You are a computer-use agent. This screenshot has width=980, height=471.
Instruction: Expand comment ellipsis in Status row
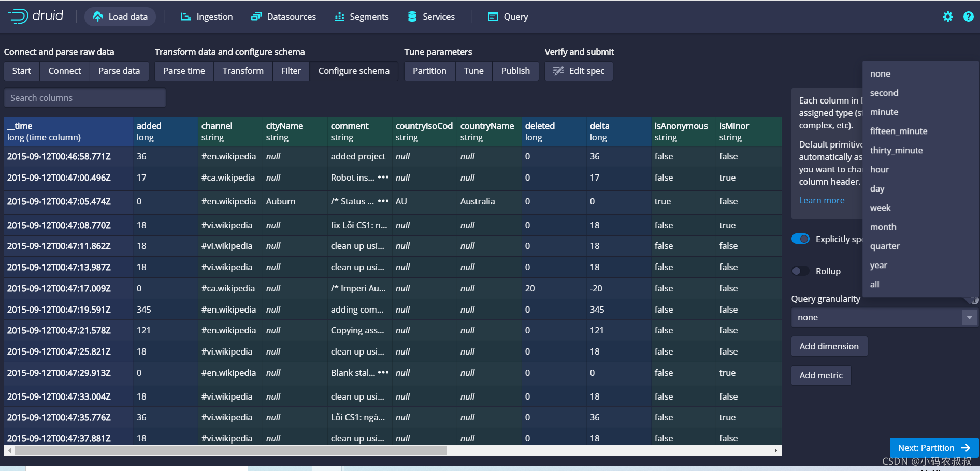(383, 201)
